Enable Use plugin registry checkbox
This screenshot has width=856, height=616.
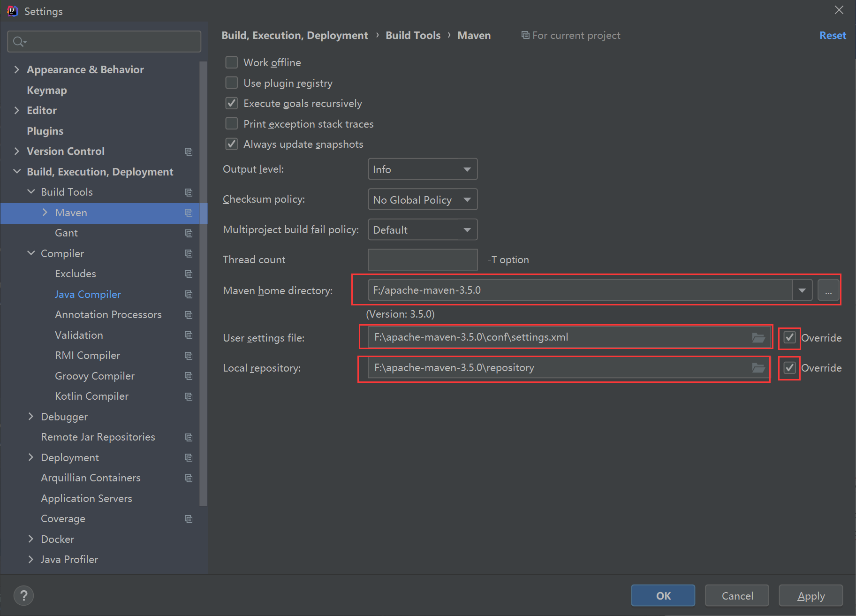[231, 83]
